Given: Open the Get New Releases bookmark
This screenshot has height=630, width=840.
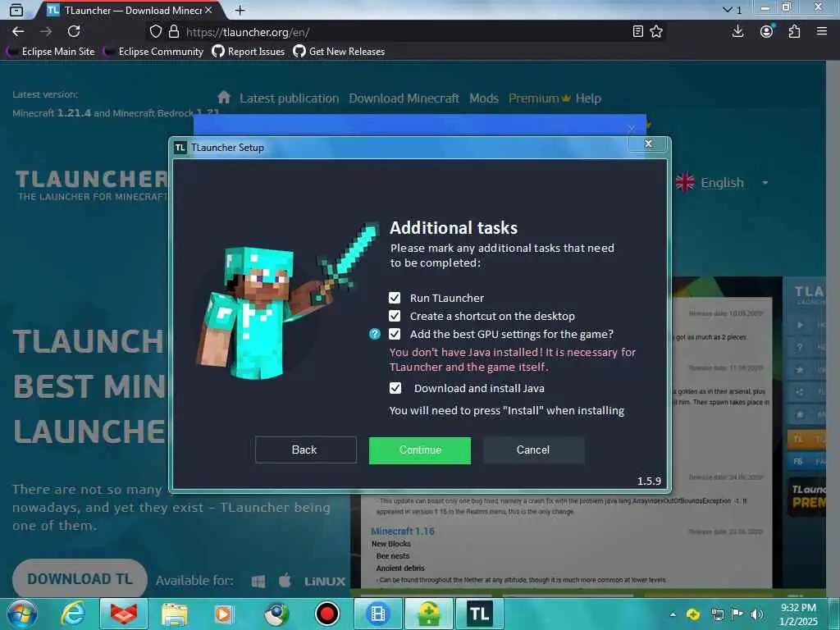Looking at the screenshot, I should pyautogui.click(x=339, y=52).
